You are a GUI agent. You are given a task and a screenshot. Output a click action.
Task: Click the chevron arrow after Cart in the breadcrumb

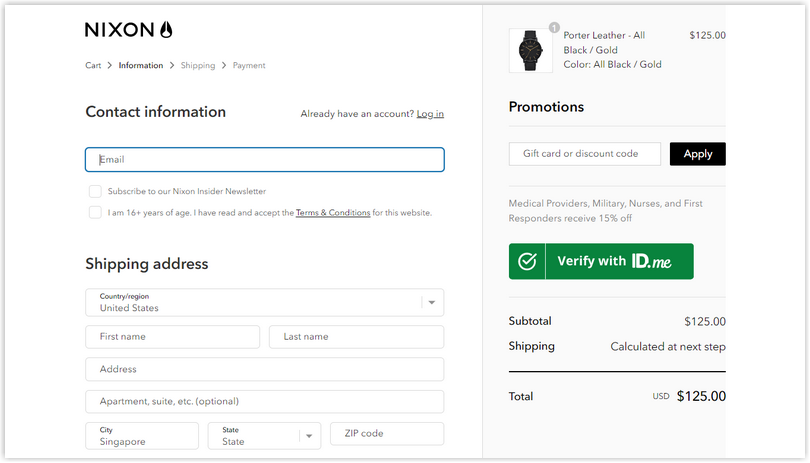[110, 66]
